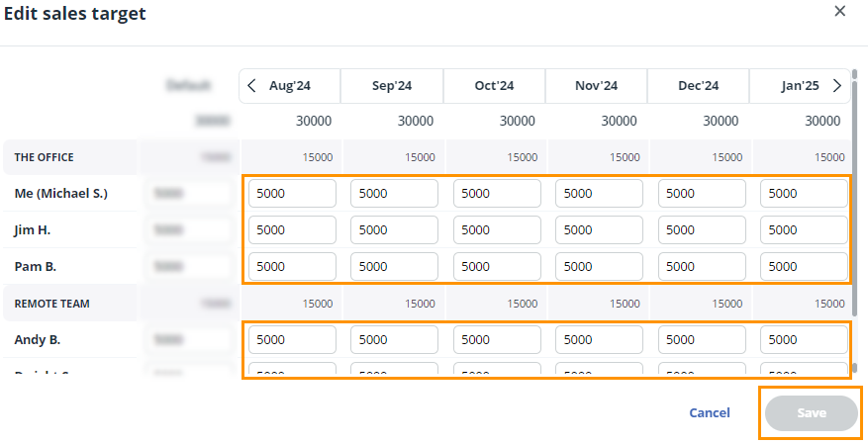Click REMOTE TEAM 15000 subtotal for Oct'24
868x444 pixels.
tap(522, 304)
